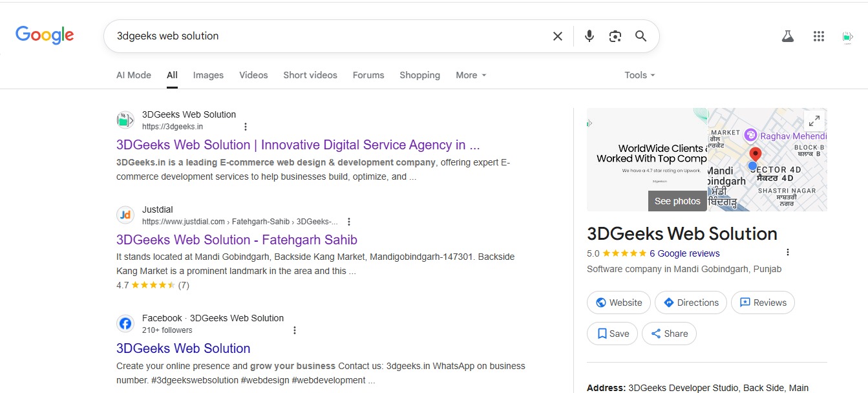Click the magnifying glass search icon

pos(640,36)
